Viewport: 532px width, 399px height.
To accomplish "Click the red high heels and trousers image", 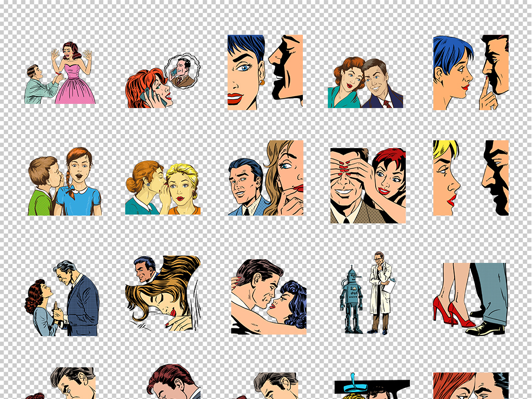I will pyautogui.click(x=469, y=299).
